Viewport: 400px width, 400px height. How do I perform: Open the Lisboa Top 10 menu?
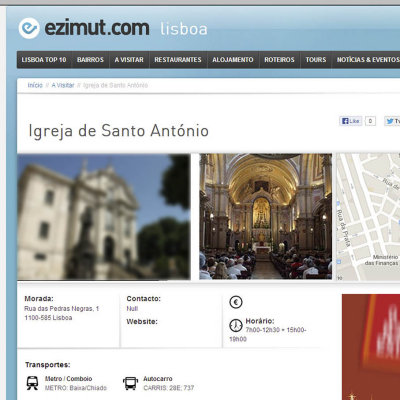click(44, 60)
